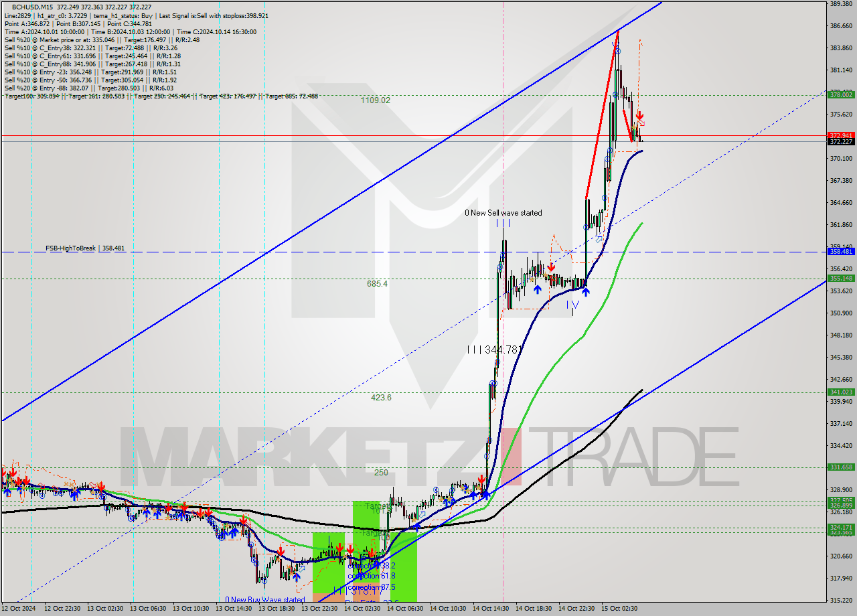Click the 364.660 price axis label
857x616 pixels.
tap(841, 202)
